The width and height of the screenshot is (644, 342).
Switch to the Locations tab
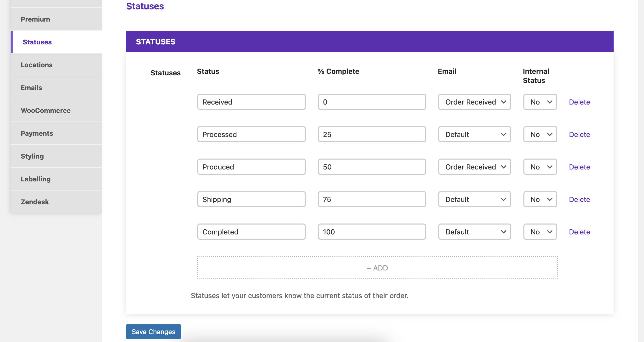click(36, 65)
